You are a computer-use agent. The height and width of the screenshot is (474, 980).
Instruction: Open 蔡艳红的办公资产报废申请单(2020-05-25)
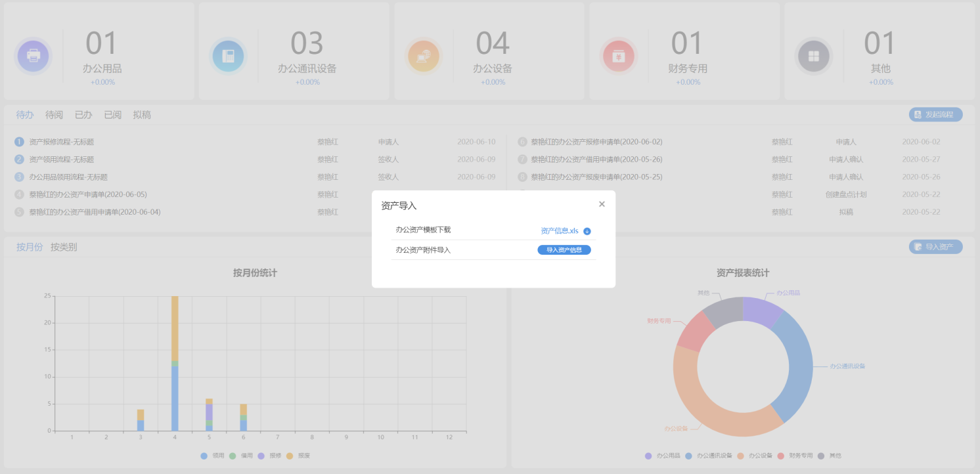click(596, 177)
